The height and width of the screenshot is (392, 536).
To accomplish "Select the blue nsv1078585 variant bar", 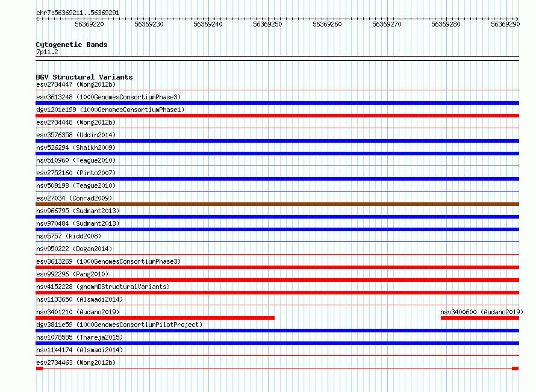I will 277,343.
